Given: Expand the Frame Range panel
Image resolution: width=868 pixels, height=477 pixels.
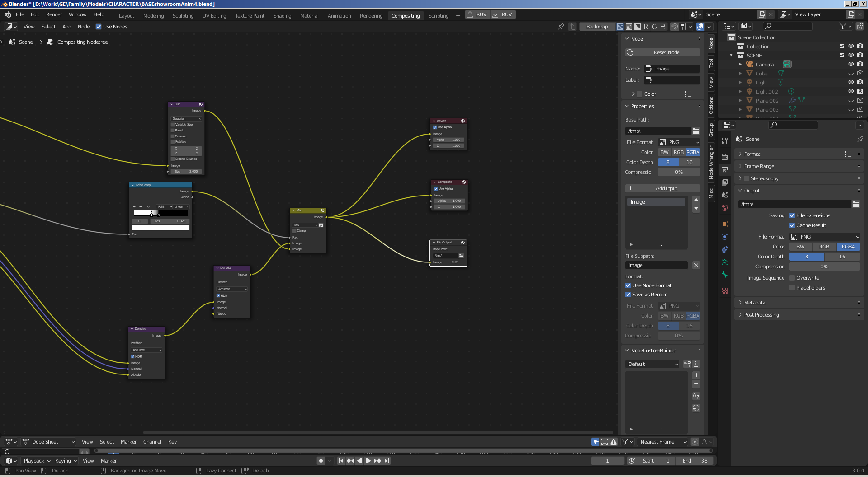Looking at the screenshot, I should pos(759,166).
